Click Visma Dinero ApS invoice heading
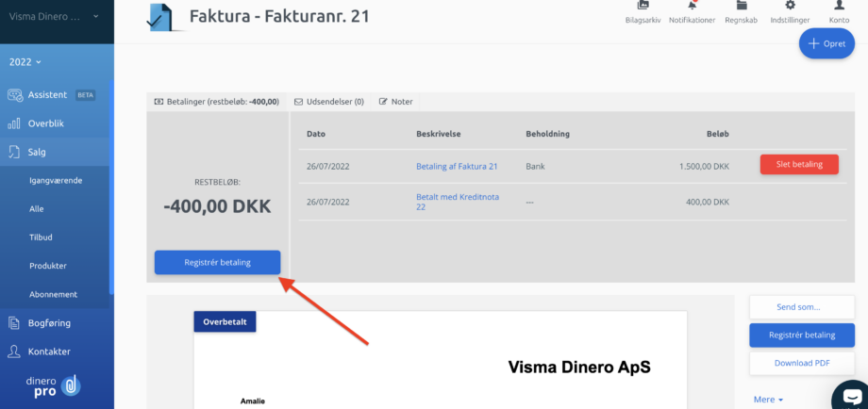The image size is (868, 409). click(x=579, y=367)
